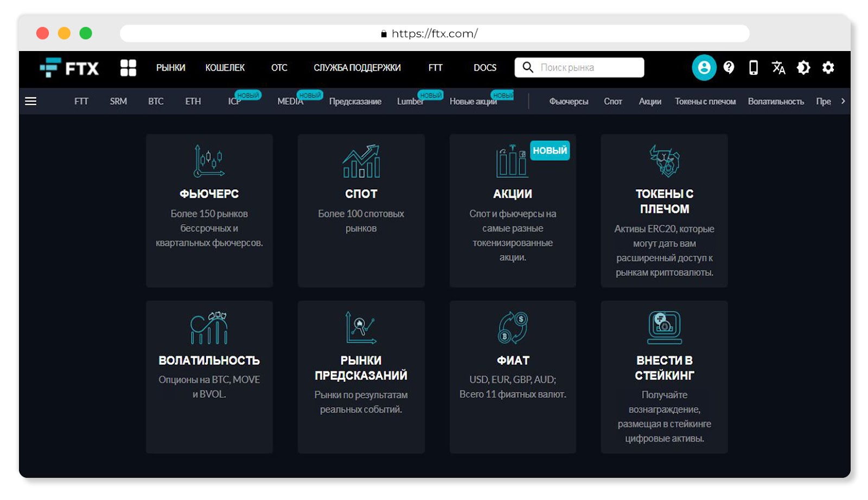Open СЛУЖБА ПОДДЕРЖКИ menu
Screen dimensions: 868x500
[357, 68]
